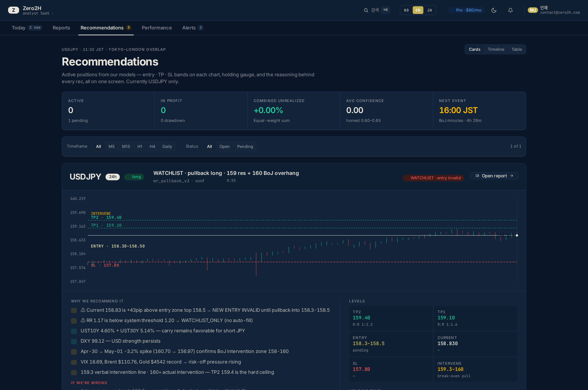The height and width of the screenshot is (390, 588).
Task: Open search via the magnifier icon
Action: [366, 10]
